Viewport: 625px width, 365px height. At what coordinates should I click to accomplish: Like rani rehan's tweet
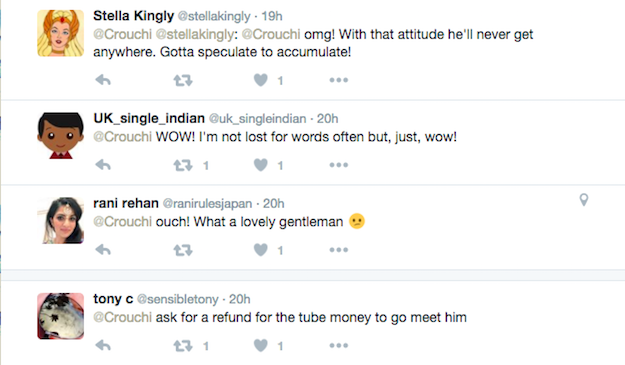261,250
